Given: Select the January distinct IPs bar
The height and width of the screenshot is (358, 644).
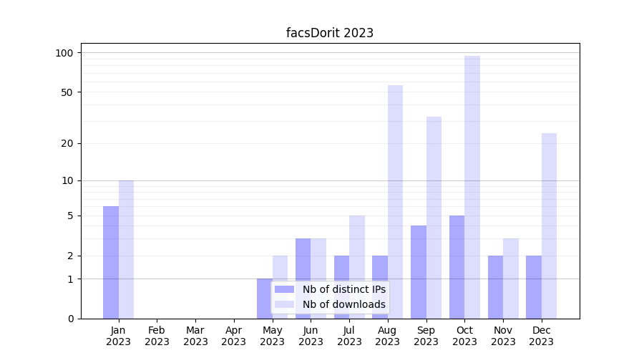Looking at the screenshot, I should 111,262.
